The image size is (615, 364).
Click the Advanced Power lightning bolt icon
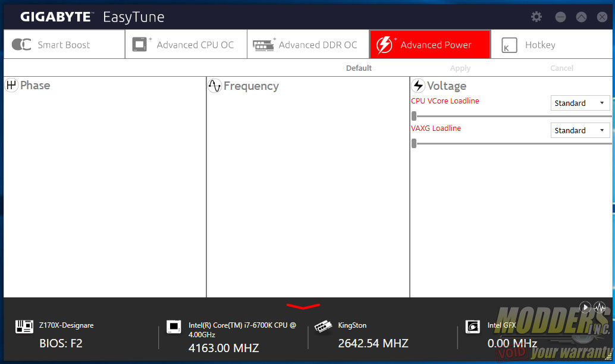point(384,45)
